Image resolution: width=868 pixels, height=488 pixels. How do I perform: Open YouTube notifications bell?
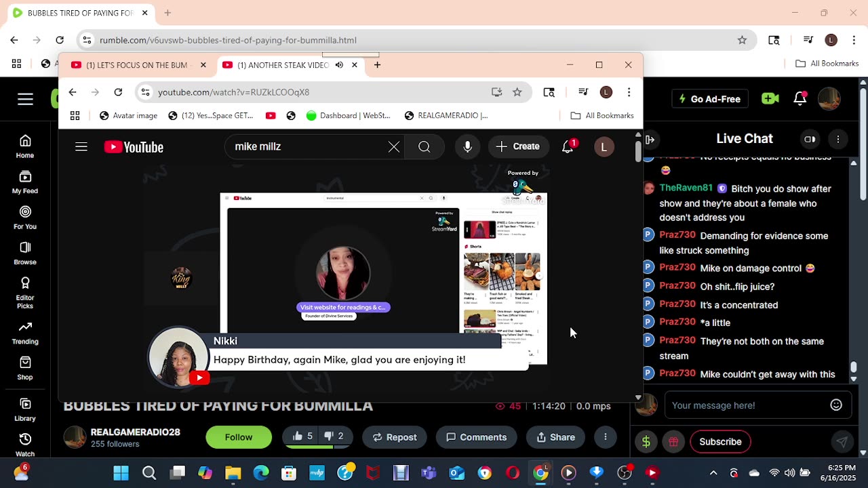point(568,147)
